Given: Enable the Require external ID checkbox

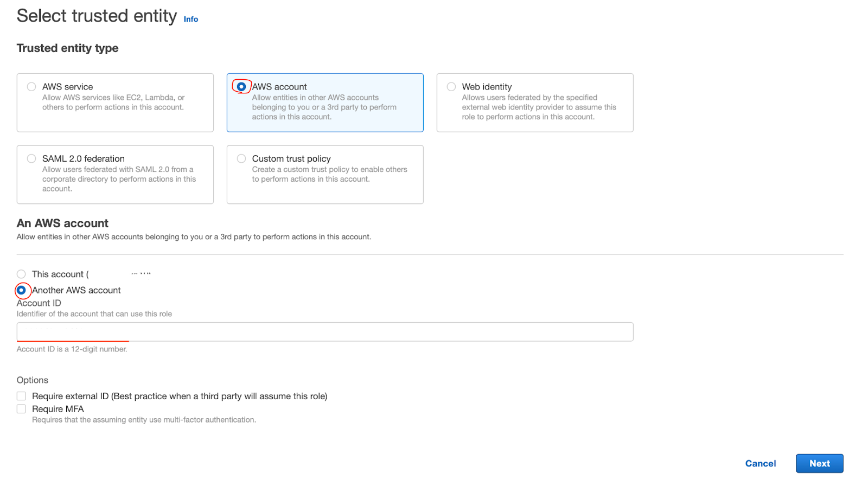Looking at the screenshot, I should point(21,397).
